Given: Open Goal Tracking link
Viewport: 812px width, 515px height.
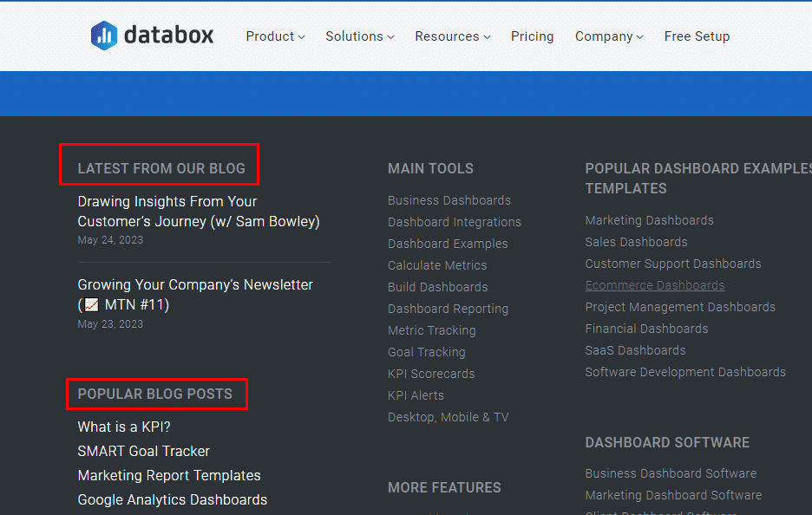Looking at the screenshot, I should (x=426, y=353).
